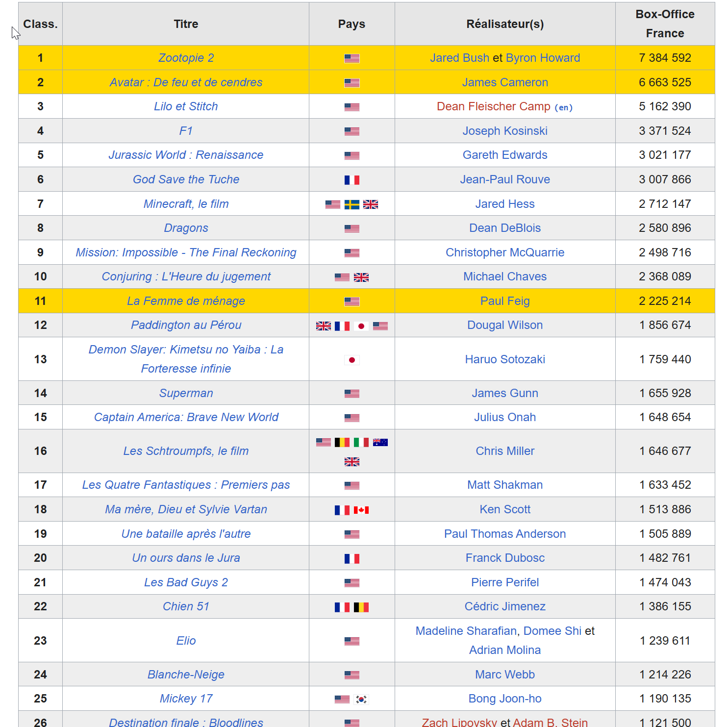Click the French flag in the Chien 51 row

pos(342,607)
